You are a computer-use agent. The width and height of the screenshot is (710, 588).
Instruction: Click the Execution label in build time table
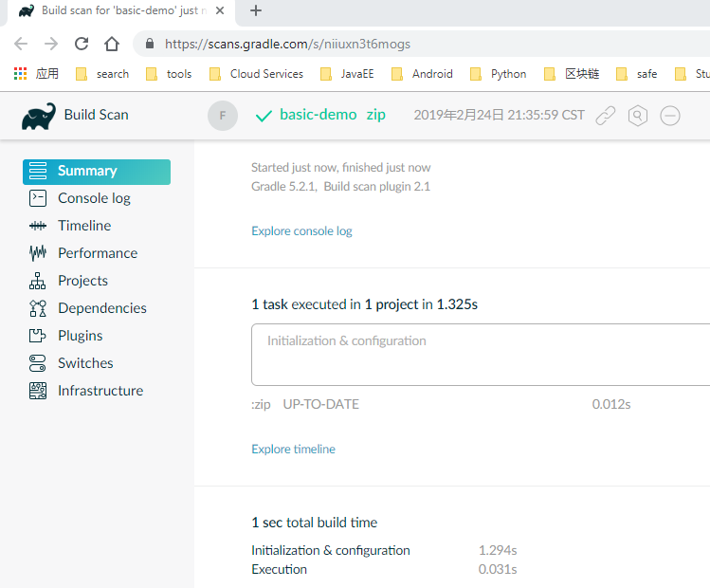tap(279, 569)
